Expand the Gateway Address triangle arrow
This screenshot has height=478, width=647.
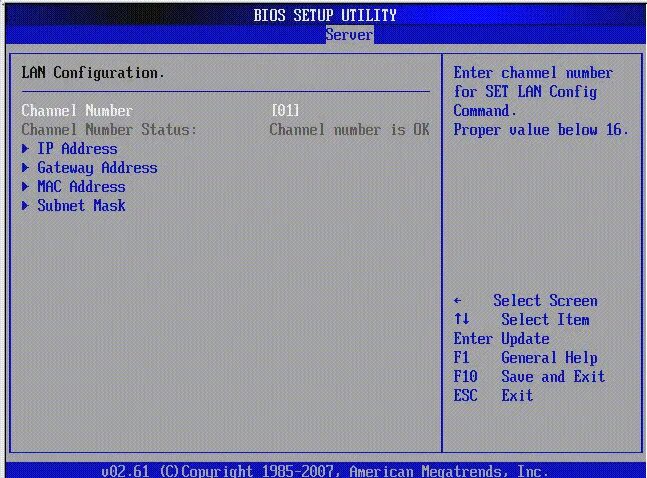25,168
